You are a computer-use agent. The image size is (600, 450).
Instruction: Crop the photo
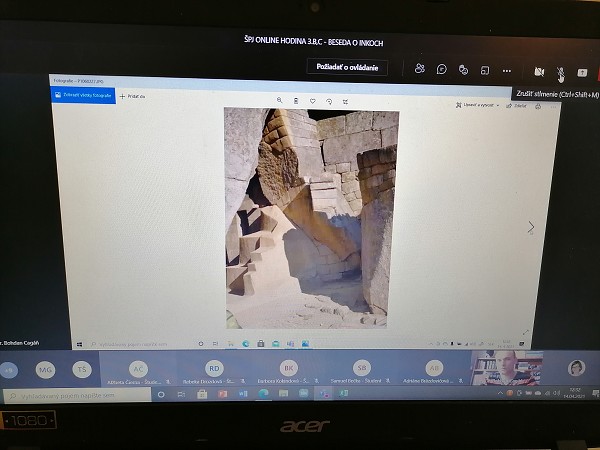tap(346, 102)
